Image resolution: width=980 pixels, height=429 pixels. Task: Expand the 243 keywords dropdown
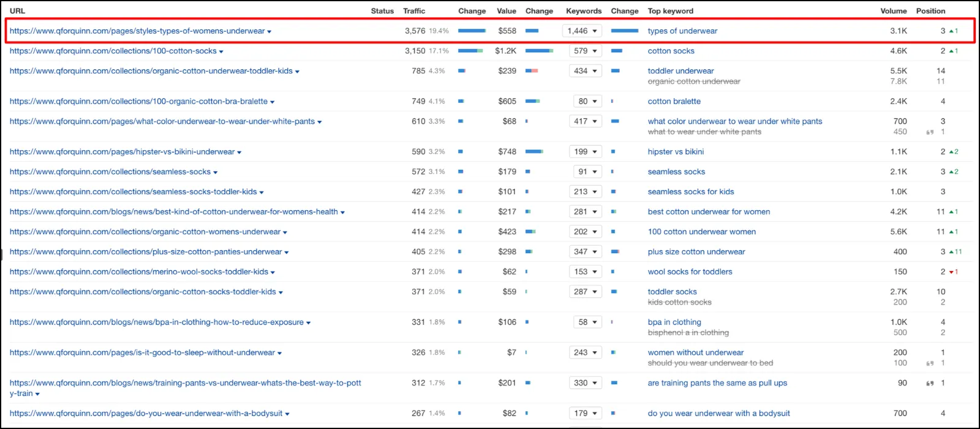point(586,352)
